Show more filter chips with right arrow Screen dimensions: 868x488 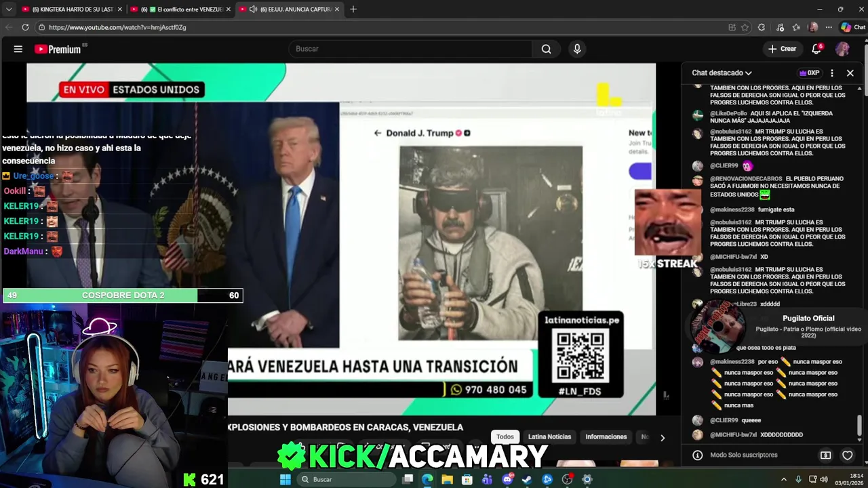[x=663, y=437]
